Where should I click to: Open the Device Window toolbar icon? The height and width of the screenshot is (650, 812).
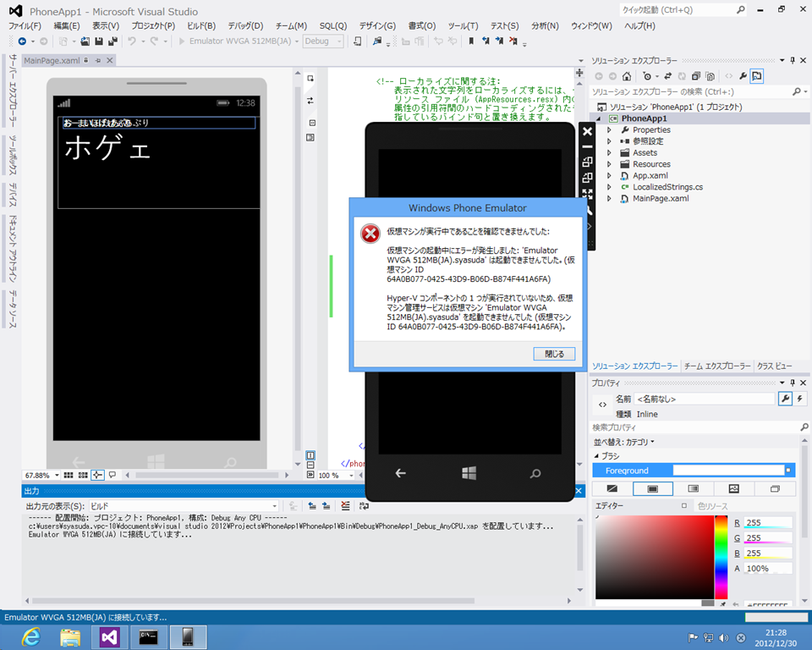[x=357, y=41]
